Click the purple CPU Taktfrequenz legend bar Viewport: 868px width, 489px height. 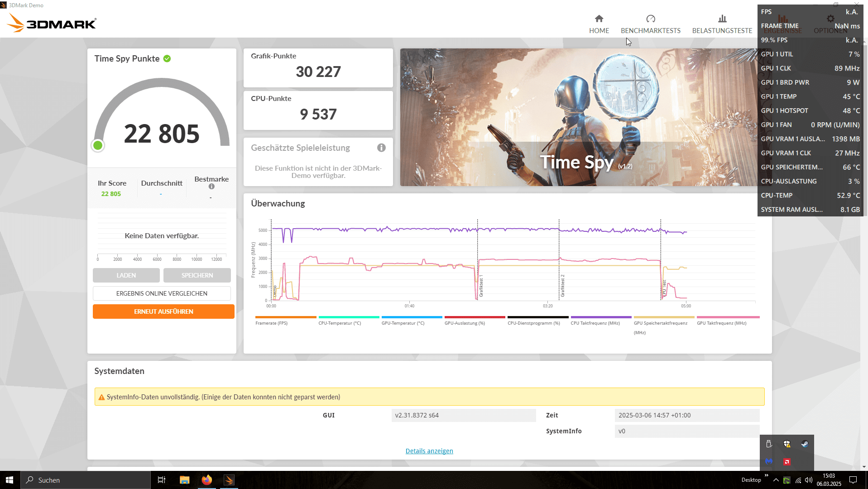(x=601, y=317)
